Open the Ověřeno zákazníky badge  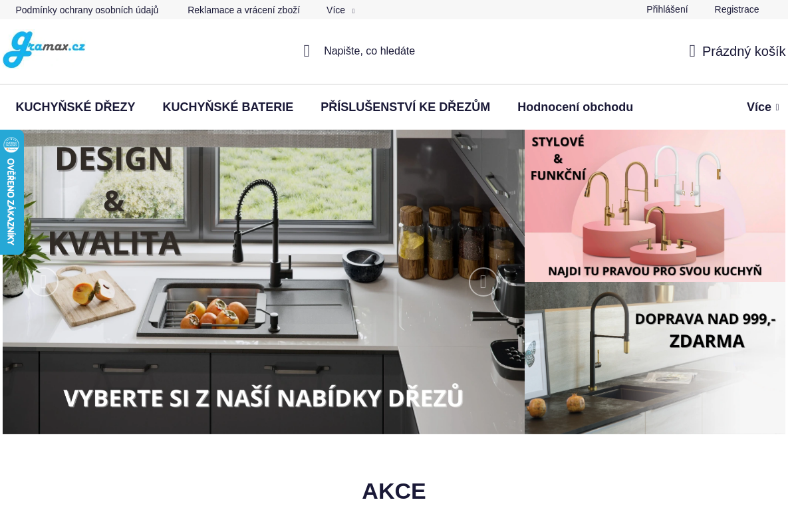[x=11, y=192]
